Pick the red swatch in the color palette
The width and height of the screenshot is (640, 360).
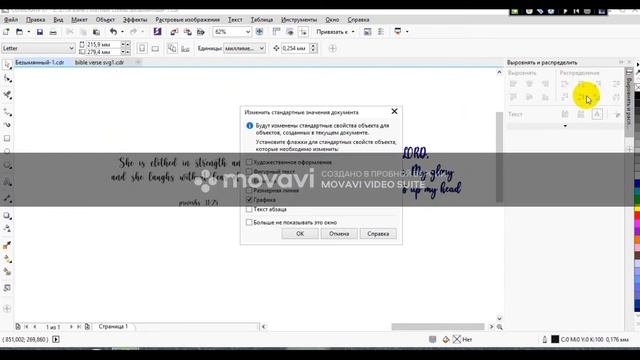[637, 216]
